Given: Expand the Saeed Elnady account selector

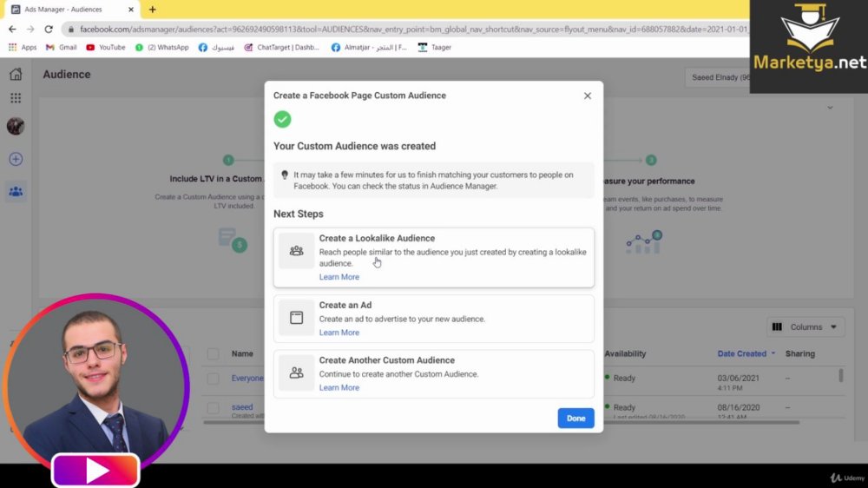Looking at the screenshot, I should point(718,77).
